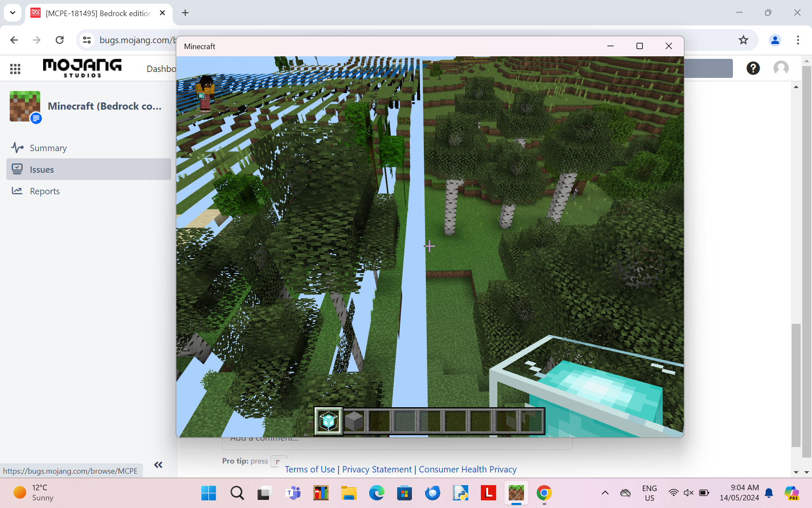812x508 pixels.
Task: Select the stone block hotbar slot
Action: [x=354, y=421]
